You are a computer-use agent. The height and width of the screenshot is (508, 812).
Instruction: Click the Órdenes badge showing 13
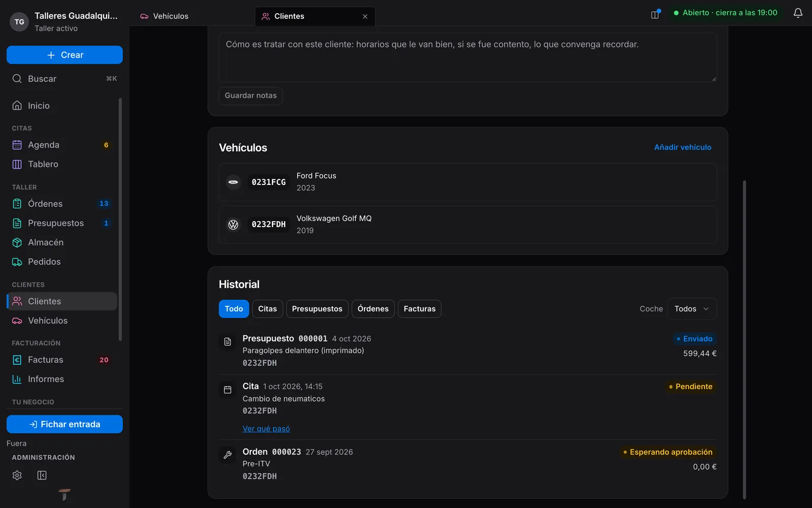tap(104, 204)
